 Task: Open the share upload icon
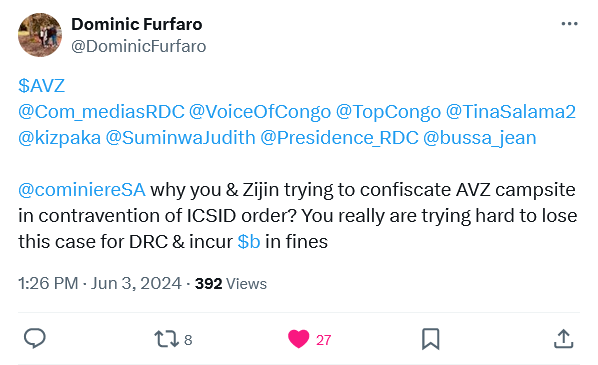tap(563, 339)
